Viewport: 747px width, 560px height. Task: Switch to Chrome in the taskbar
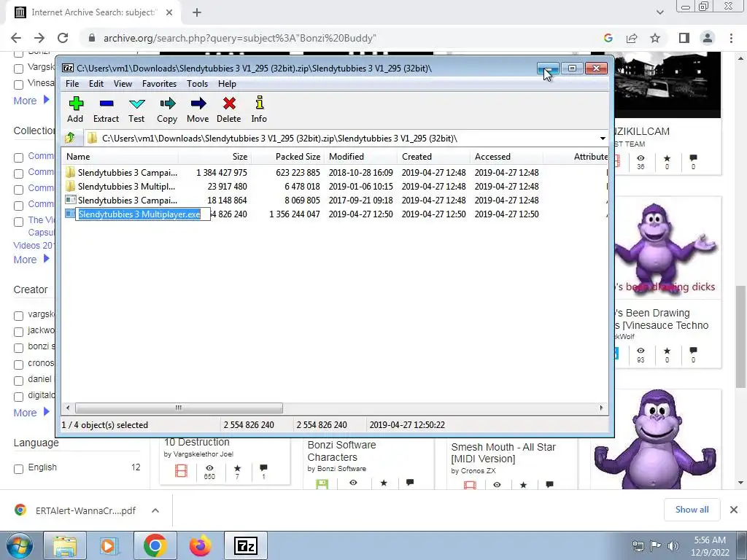(155, 545)
